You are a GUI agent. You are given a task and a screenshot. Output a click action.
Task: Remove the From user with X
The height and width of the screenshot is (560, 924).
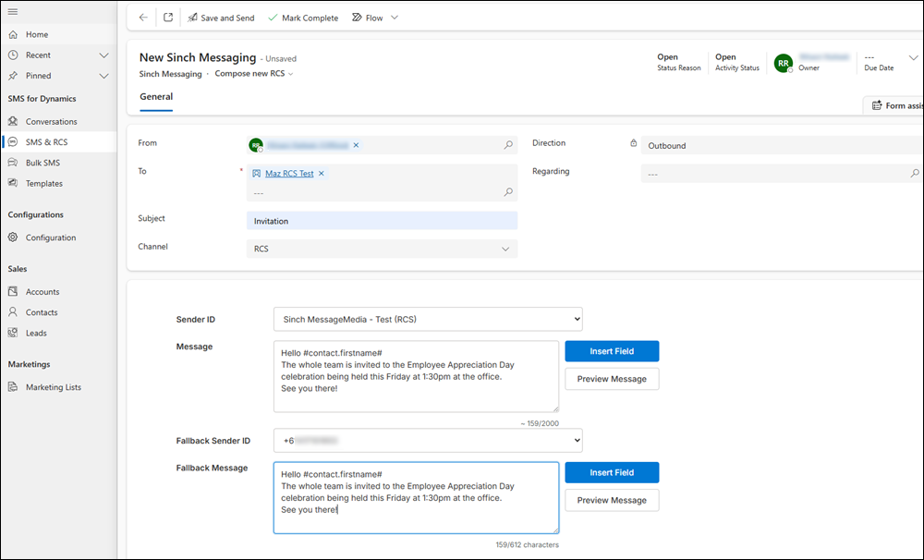pyautogui.click(x=356, y=145)
